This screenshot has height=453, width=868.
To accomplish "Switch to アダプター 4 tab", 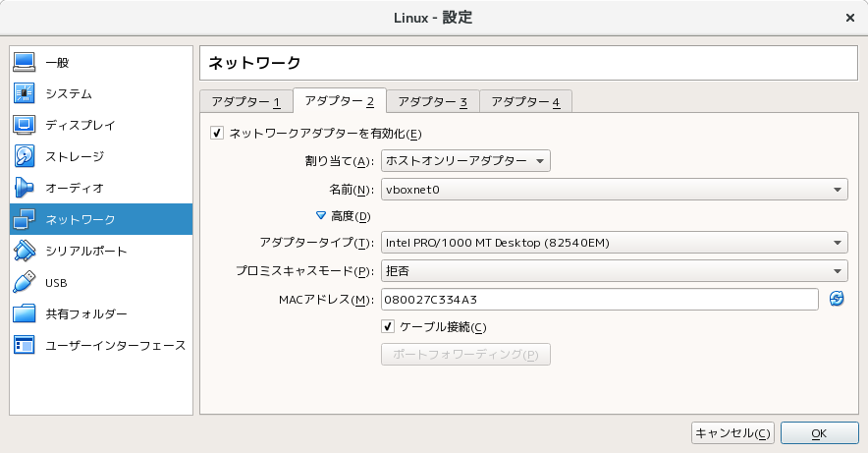I will pyautogui.click(x=525, y=101).
